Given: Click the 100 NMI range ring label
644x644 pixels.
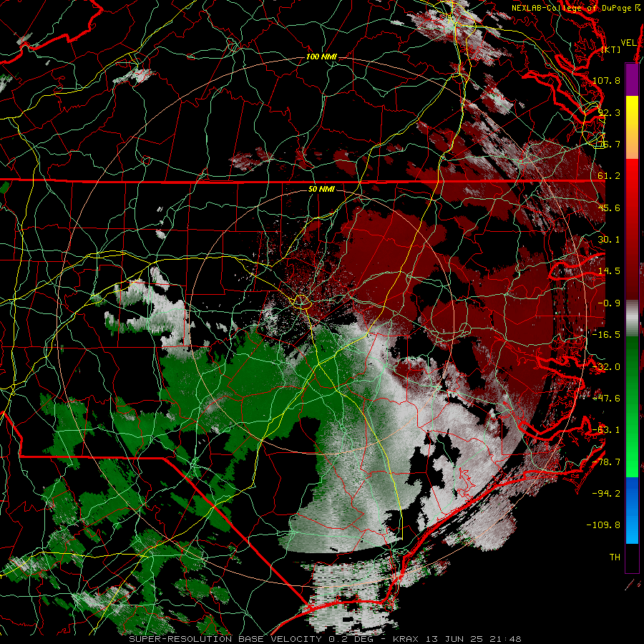Looking at the screenshot, I should click(x=321, y=57).
